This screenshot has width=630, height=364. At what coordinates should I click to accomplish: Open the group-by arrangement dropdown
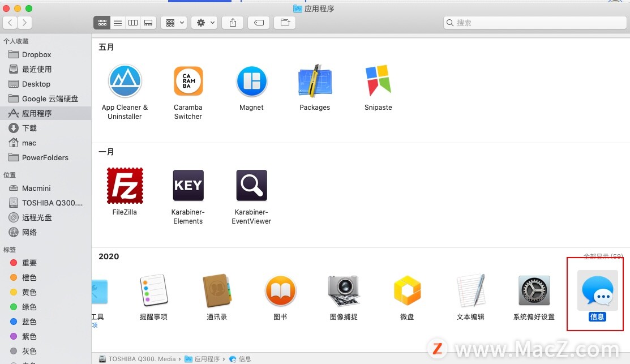174,23
